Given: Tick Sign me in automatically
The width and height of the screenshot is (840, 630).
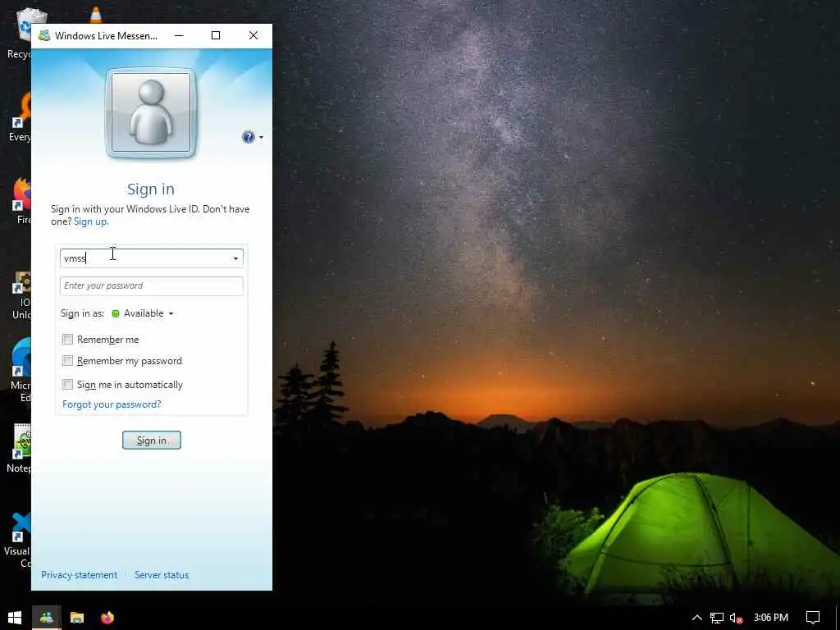Looking at the screenshot, I should click(67, 384).
